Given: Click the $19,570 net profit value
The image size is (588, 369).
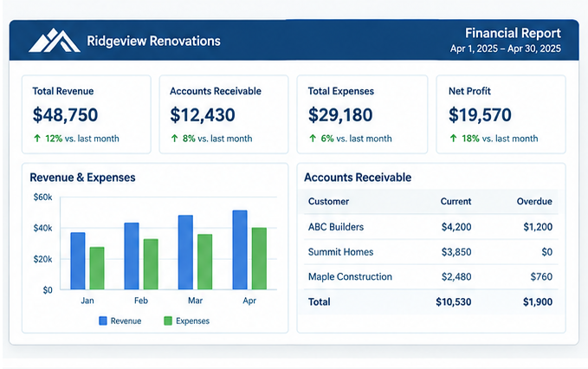Looking at the screenshot, I should (x=480, y=114).
